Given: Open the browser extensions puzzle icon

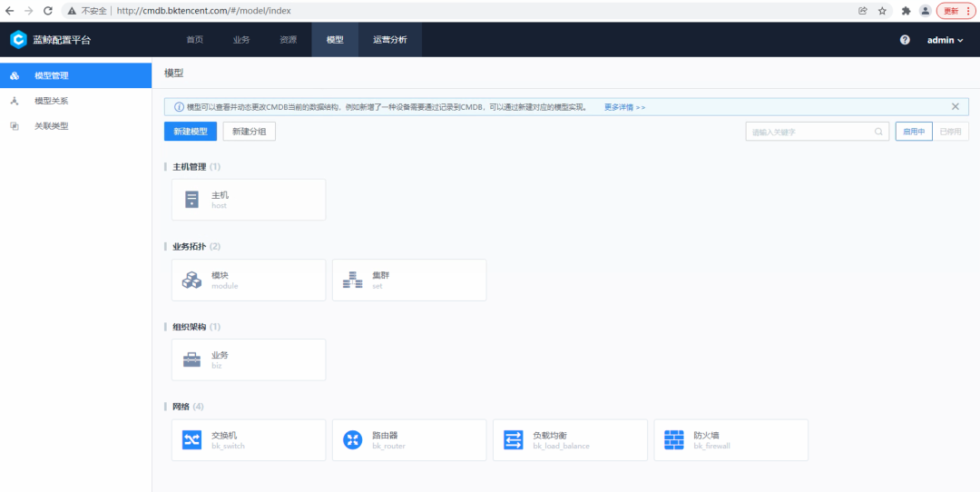Looking at the screenshot, I should point(906,11).
